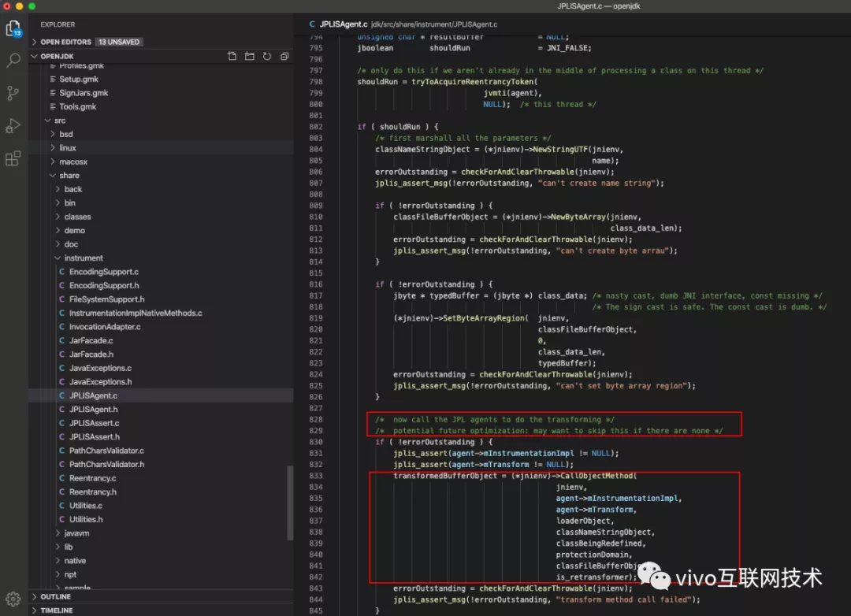Open SignJars.gmk file

click(84, 93)
